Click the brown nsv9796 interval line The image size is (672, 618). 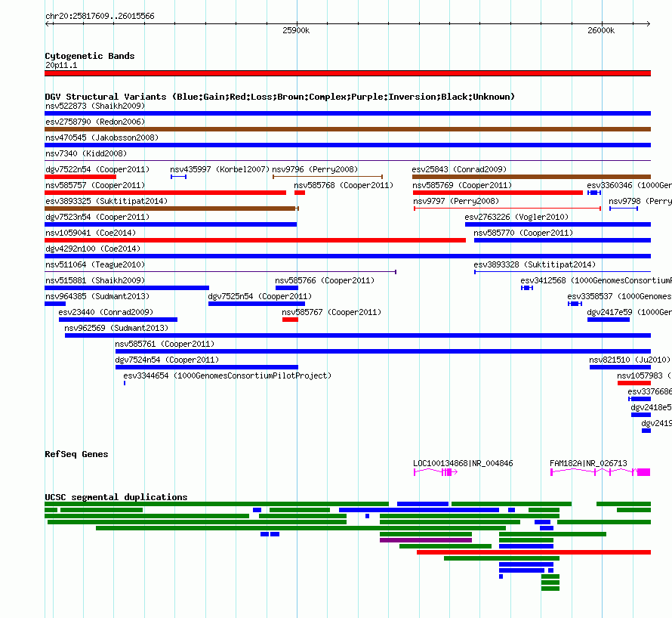328,177
